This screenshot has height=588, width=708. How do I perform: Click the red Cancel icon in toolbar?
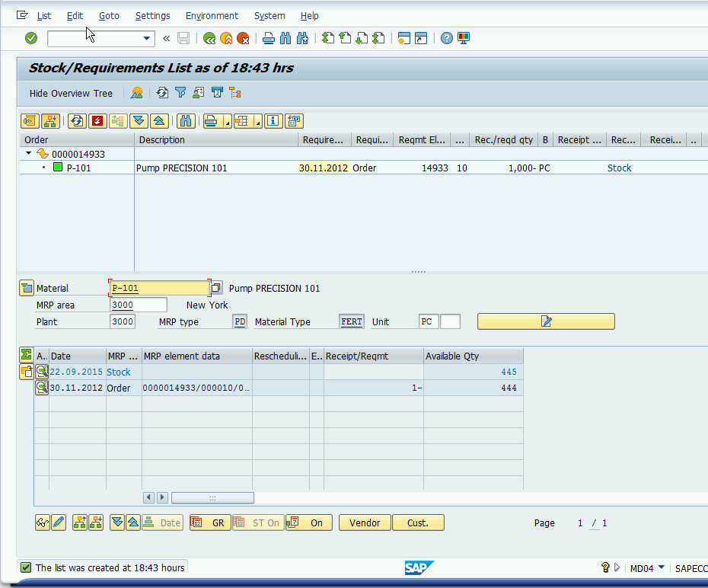point(243,38)
